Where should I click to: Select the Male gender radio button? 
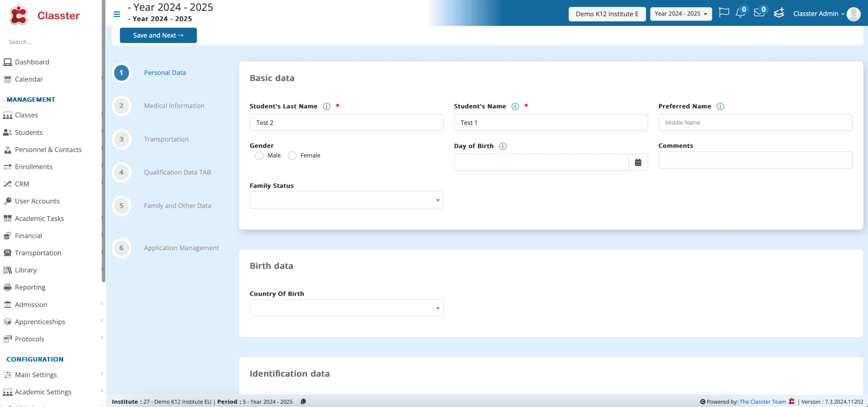point(259,156)
